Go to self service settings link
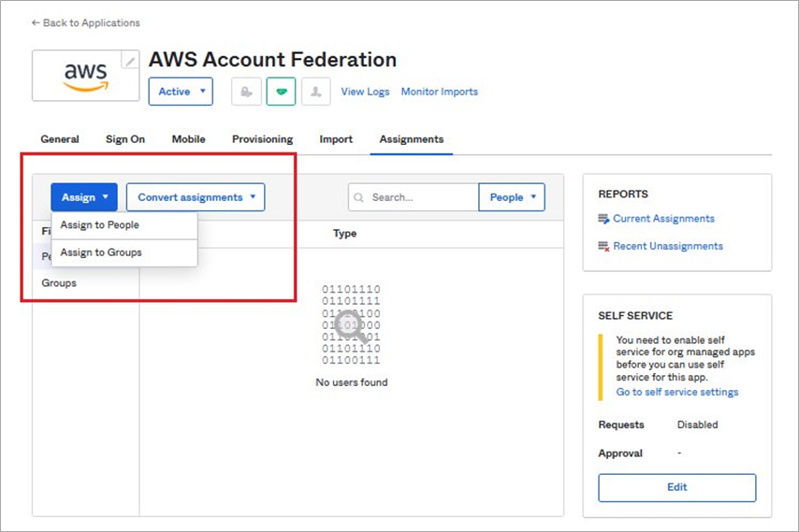Image resolution: width=799 pixels, height=532 pixels. pos(677,392)
